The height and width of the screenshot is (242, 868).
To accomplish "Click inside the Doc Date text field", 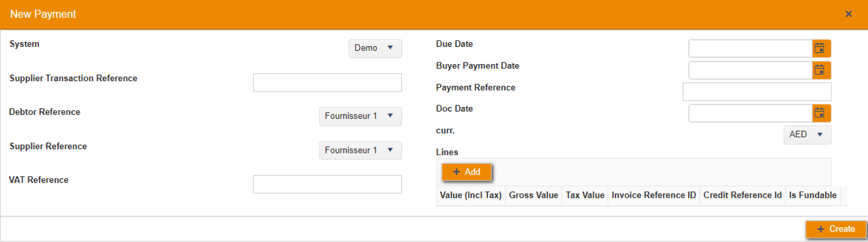I will click(750, 113).
